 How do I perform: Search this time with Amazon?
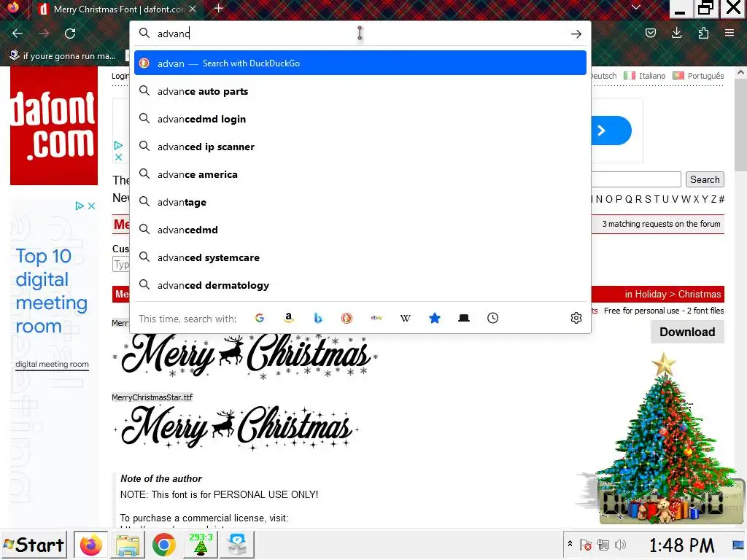tap(289, 318)
